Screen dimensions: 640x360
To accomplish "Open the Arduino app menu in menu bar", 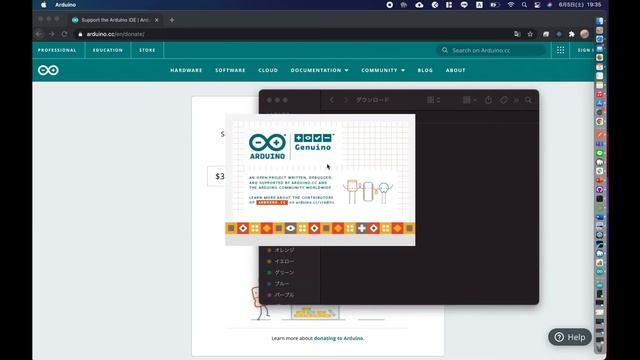I will tap(65, 5).
